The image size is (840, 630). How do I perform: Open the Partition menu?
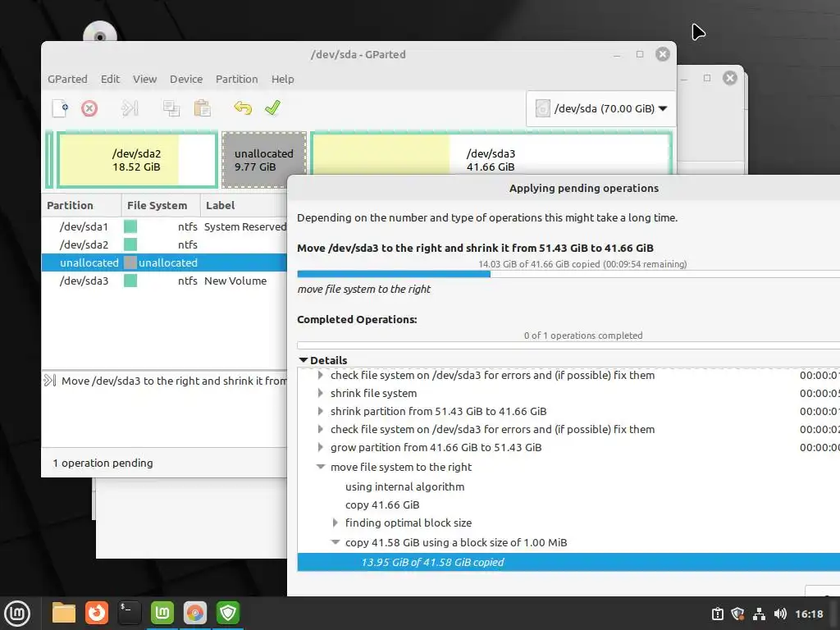pos(237,80)
